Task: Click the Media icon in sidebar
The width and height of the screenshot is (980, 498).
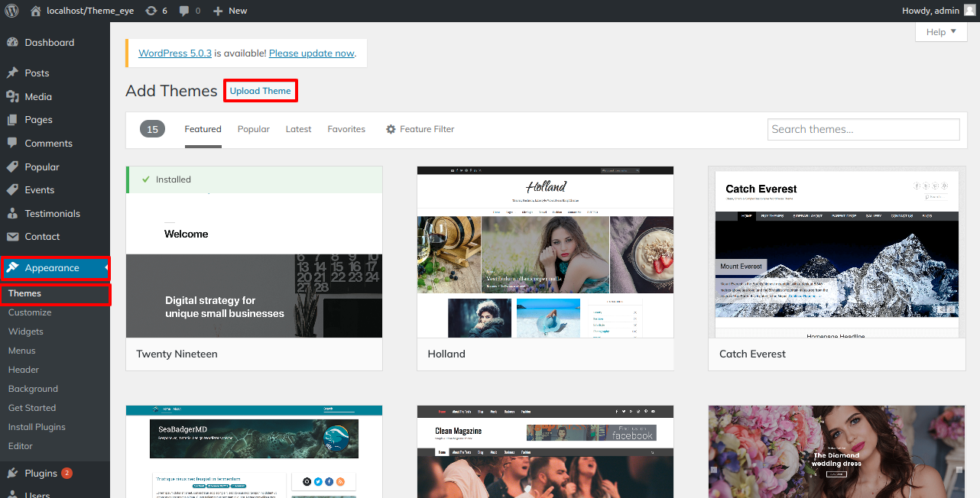Action: click(12, 97)
